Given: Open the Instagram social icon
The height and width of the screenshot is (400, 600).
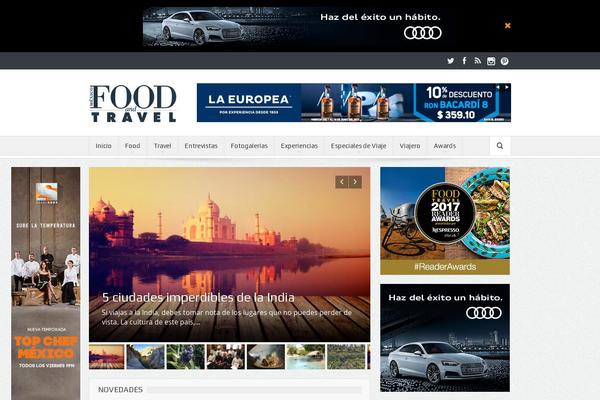Looking at the screenshot, I should [x=491, y=61].
